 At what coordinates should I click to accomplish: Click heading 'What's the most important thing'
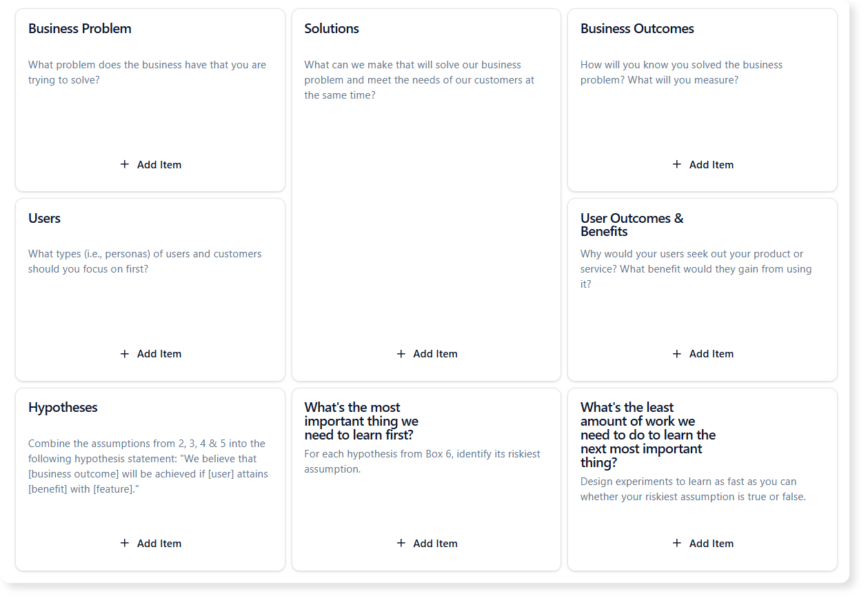[361, 421]
